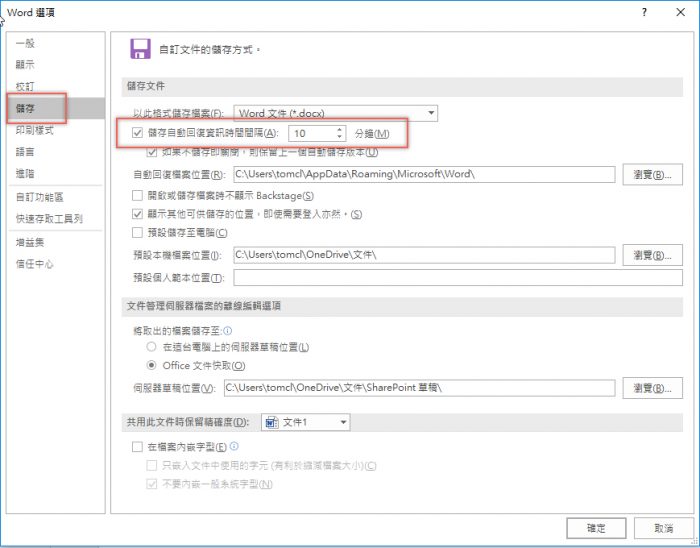Click the Word document icon beside 文件1
Screen dimensions: 700x548
click(272, 422)
